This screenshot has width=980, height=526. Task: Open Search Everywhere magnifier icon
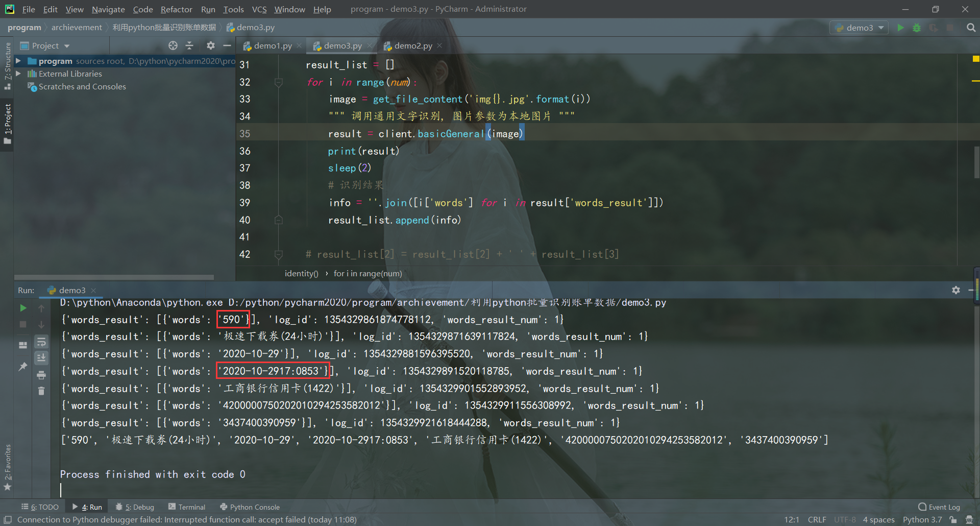[971, 28]
